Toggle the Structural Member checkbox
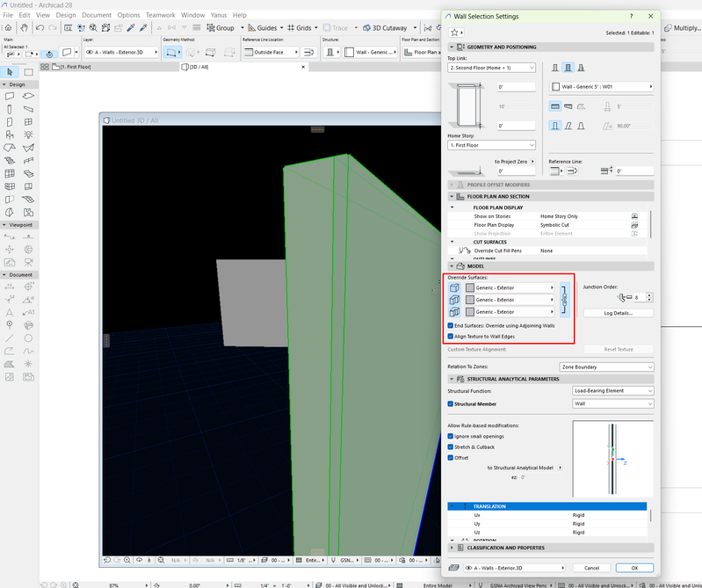 pos(451,403)
